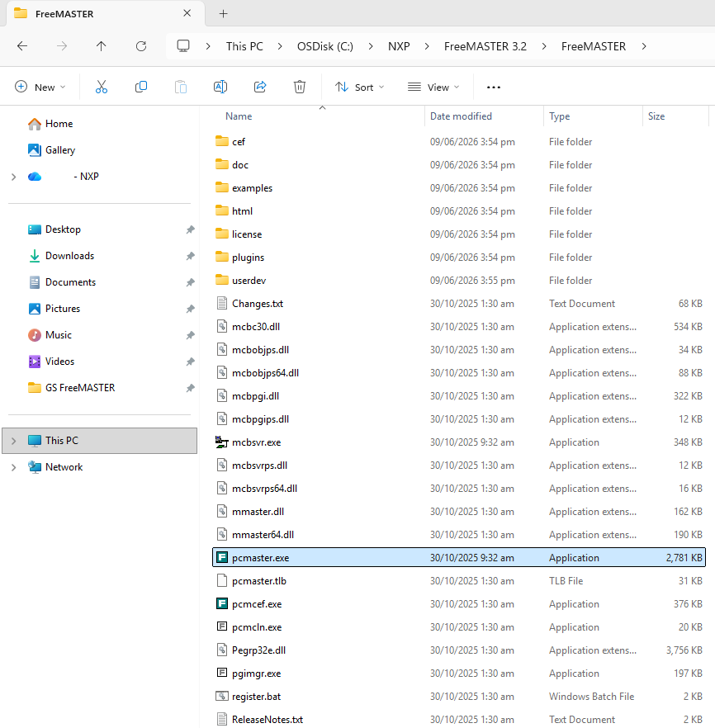Viewport: 715px width, 728px height.
Task: Go up one folder level arrow
Action: (102, 46)
